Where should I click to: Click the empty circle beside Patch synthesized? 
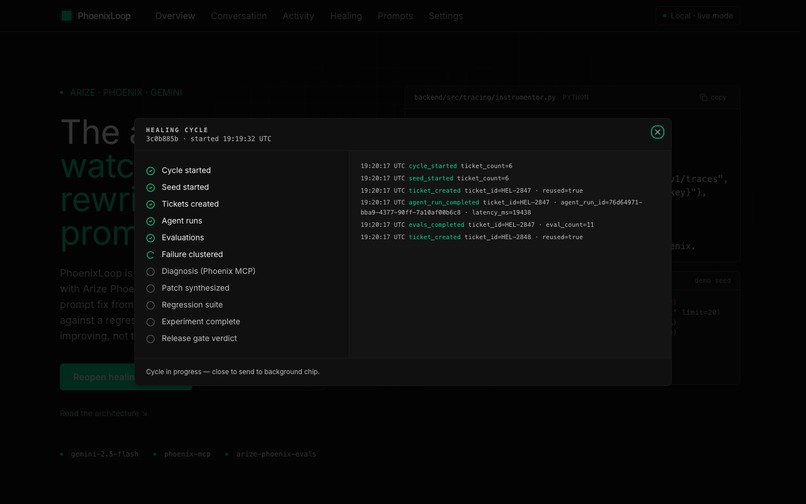(151, 289)
